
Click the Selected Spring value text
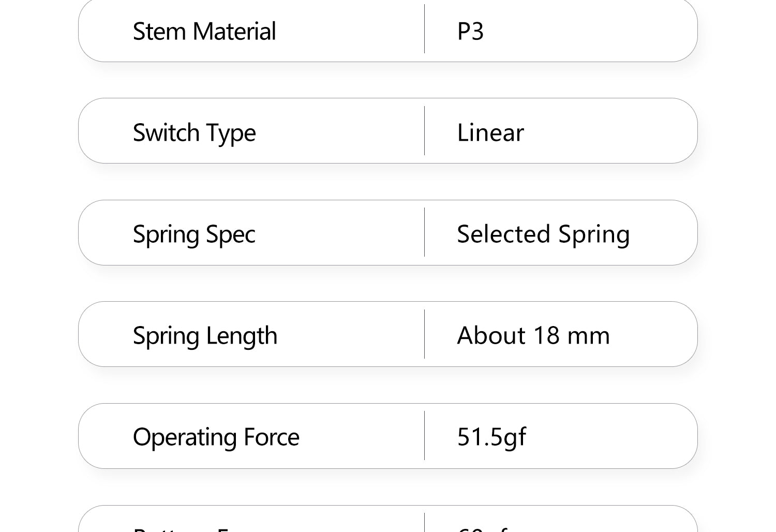coord(543,234)
